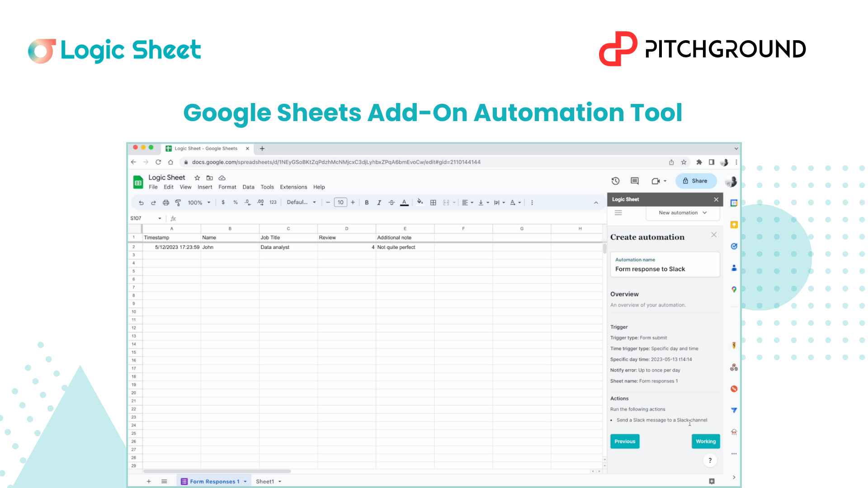Open the New automation dropdown

click(x=682, y=213)
